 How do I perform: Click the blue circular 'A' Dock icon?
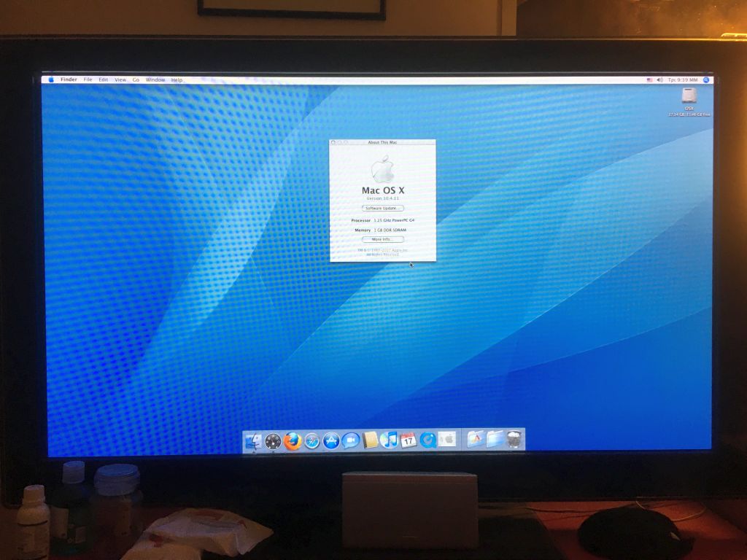coord(331,441)
